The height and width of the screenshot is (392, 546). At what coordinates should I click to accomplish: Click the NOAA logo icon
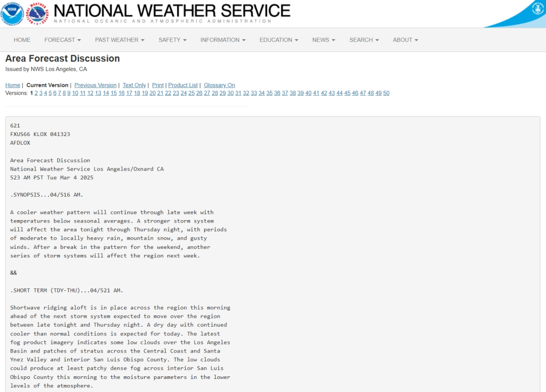[12, 14]
